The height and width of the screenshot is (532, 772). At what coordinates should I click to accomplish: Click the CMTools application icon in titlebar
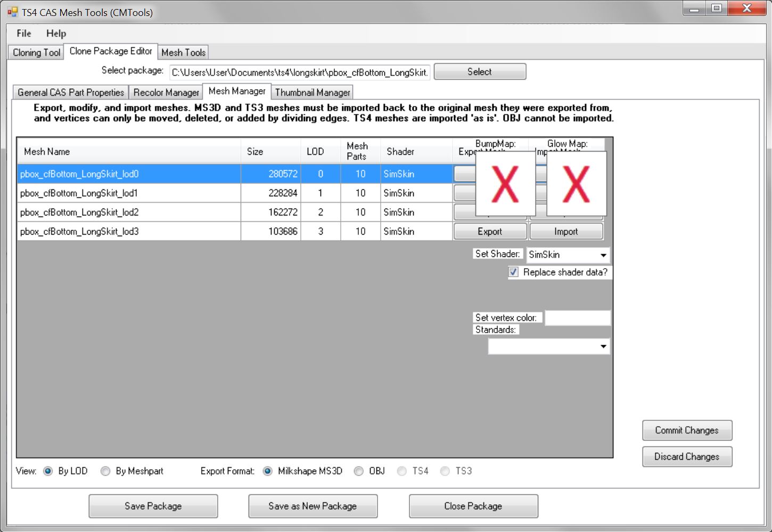tap(12, 12)
